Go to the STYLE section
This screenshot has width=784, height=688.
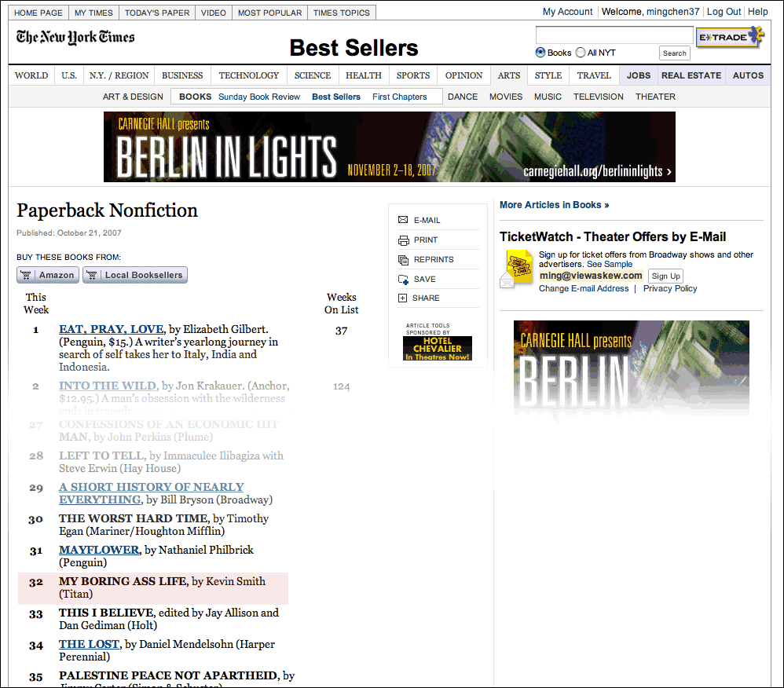coord(548,75)
